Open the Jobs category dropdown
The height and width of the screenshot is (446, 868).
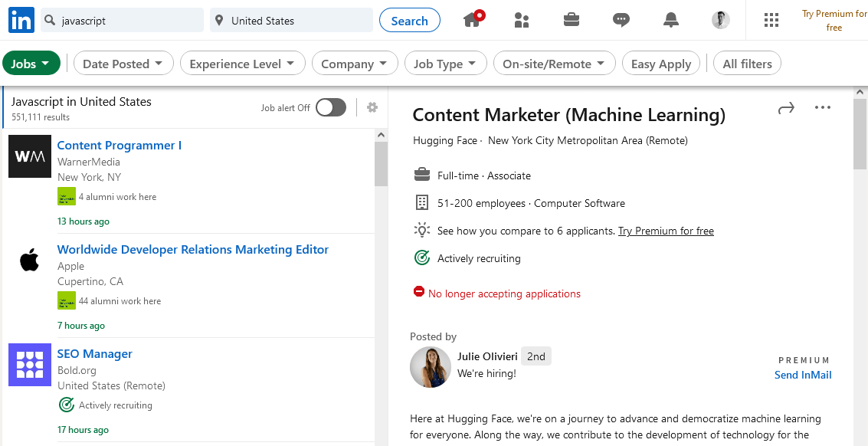[x=31, y=64]
